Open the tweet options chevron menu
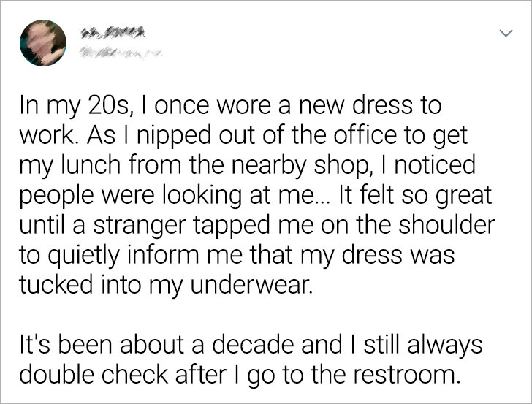532x404 pixels. (506, 34)
